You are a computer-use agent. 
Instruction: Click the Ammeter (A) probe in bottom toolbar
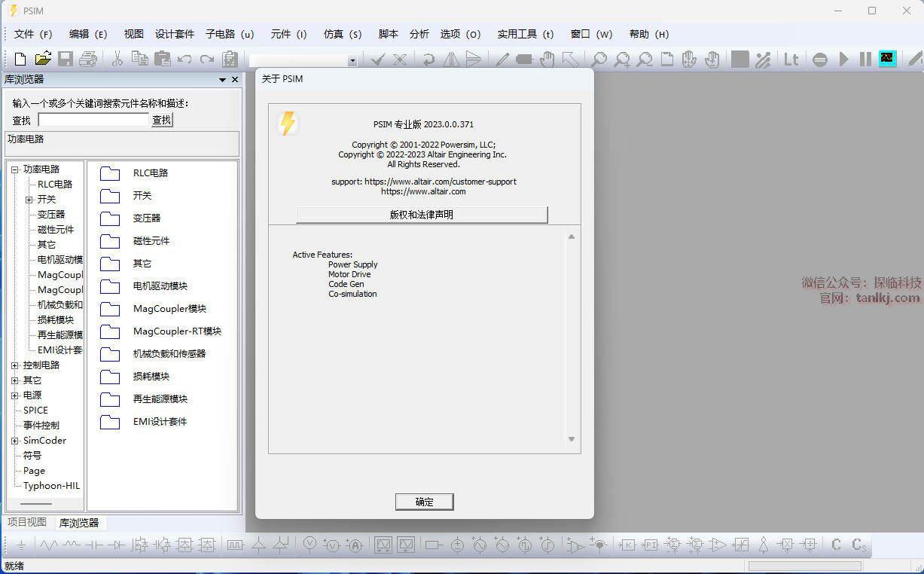[x=354, y=545]
